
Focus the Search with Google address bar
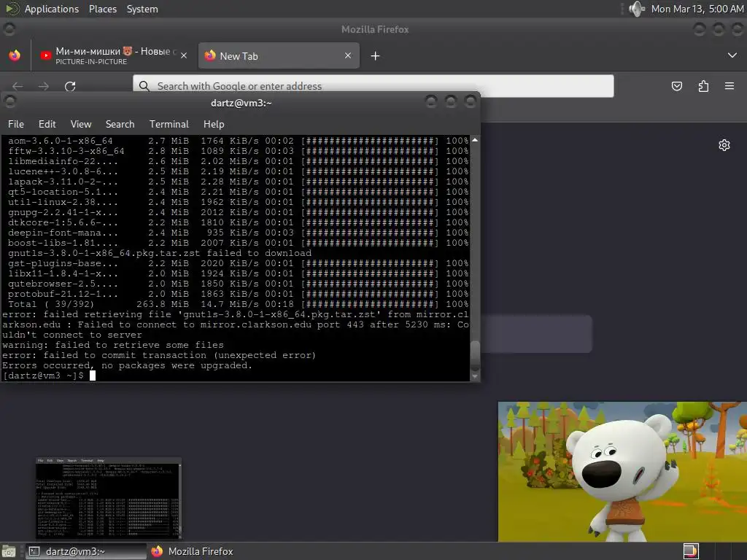click(373, 86)
